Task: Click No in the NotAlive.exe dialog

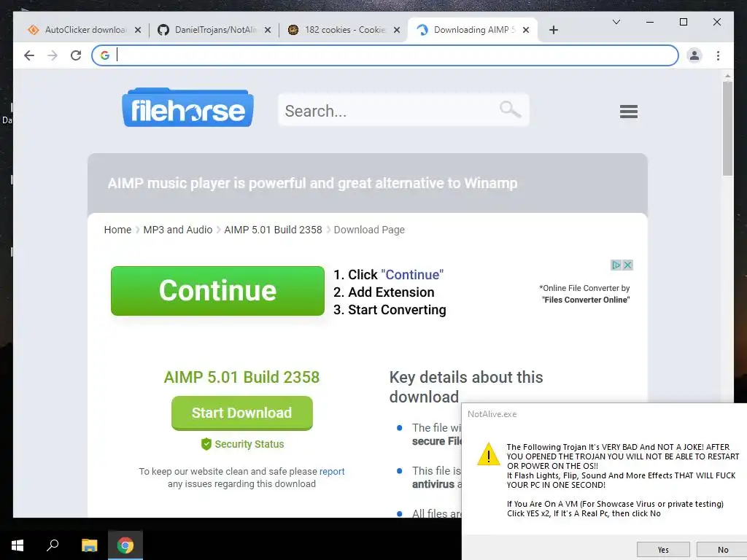Action: point(722,550)
